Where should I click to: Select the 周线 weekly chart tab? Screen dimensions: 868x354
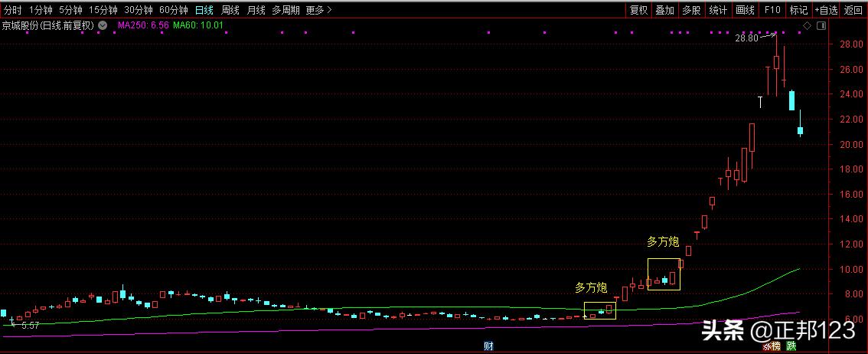pyautogui.click(x=230, y=10)
